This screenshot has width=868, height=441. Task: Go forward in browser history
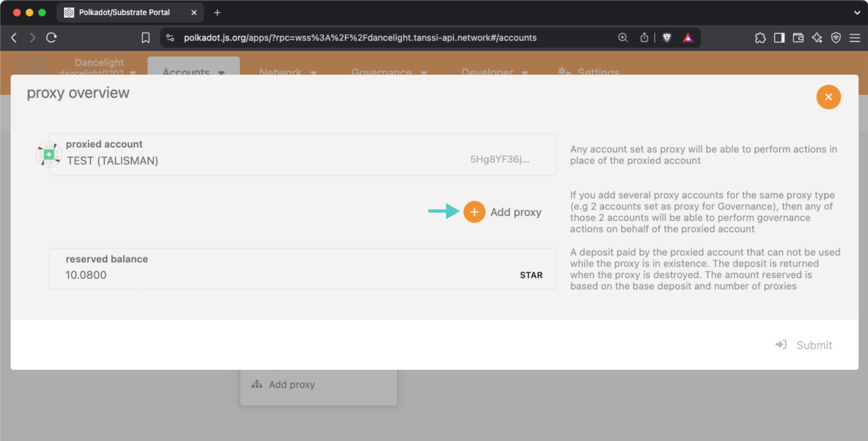32,38
